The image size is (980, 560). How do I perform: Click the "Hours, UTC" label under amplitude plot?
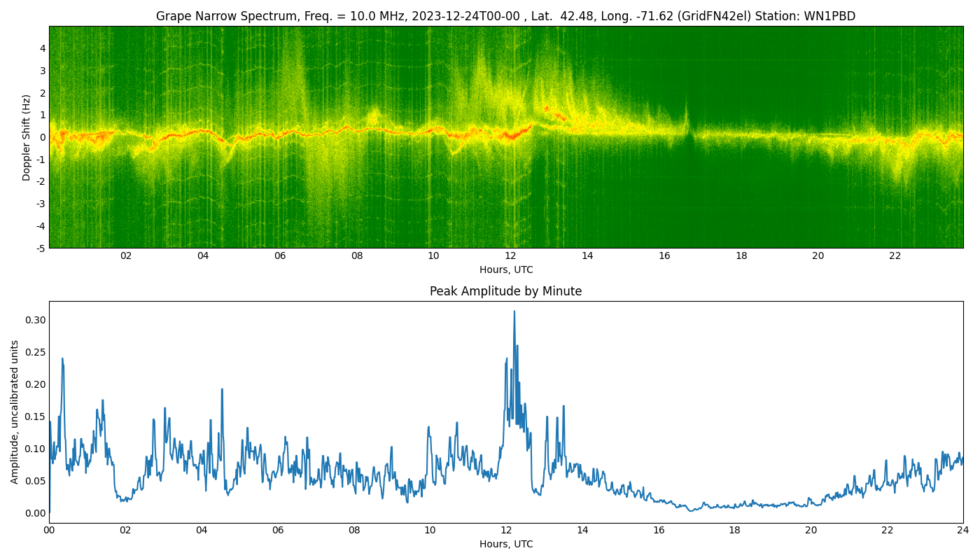coord(505,544)
